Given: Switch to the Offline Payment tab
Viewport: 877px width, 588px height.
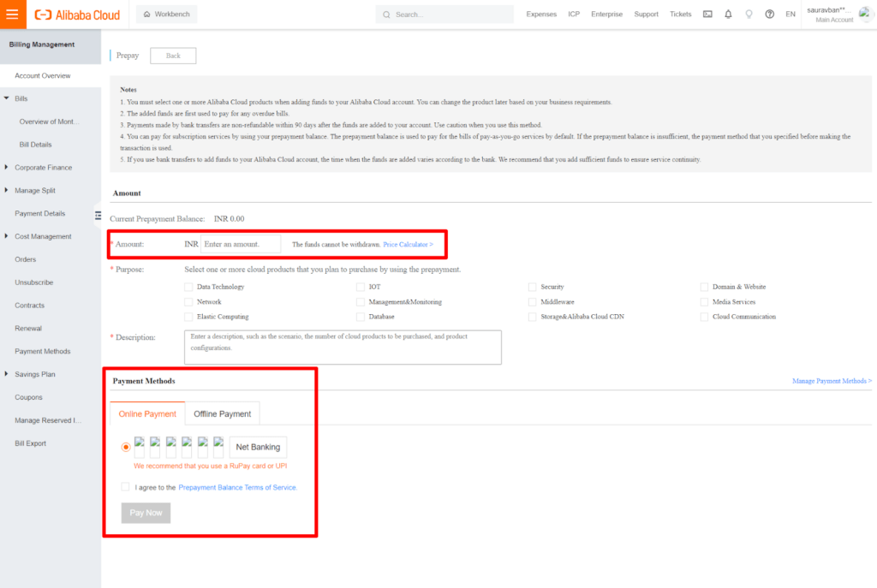Looking at the screenshot, I should (222, 414).
